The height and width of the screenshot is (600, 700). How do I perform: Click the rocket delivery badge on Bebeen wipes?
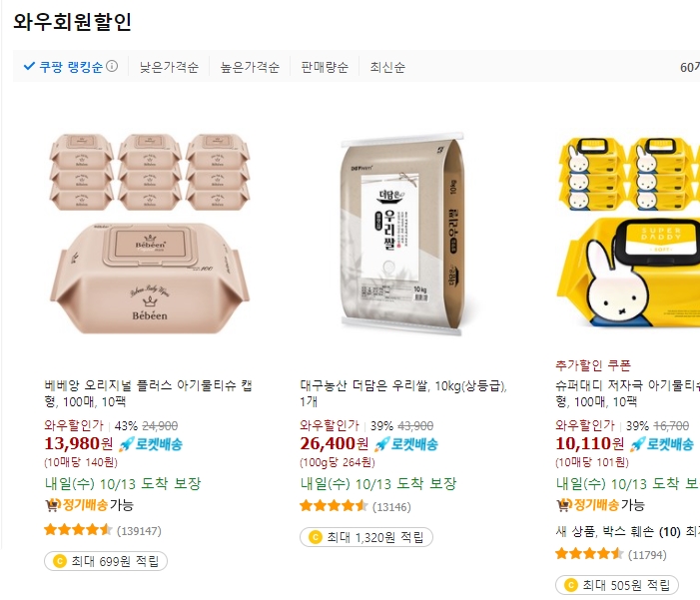pyautogui.click(x=151, y=444)
